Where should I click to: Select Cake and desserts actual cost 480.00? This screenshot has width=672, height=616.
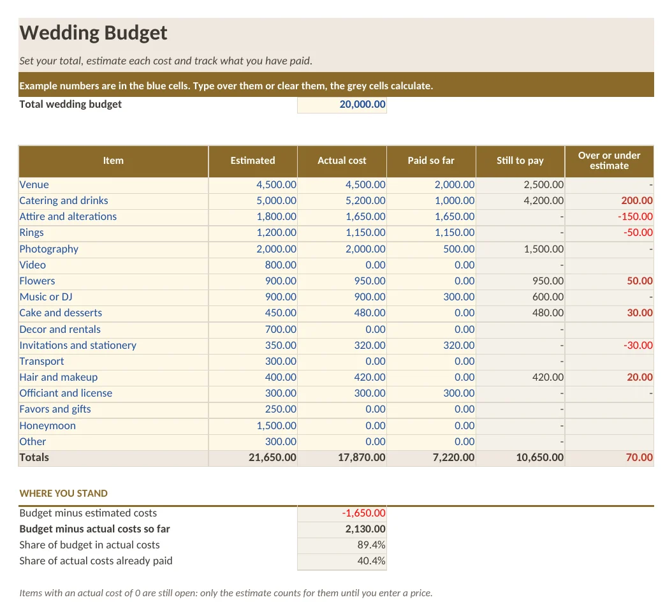pos(342,313)
